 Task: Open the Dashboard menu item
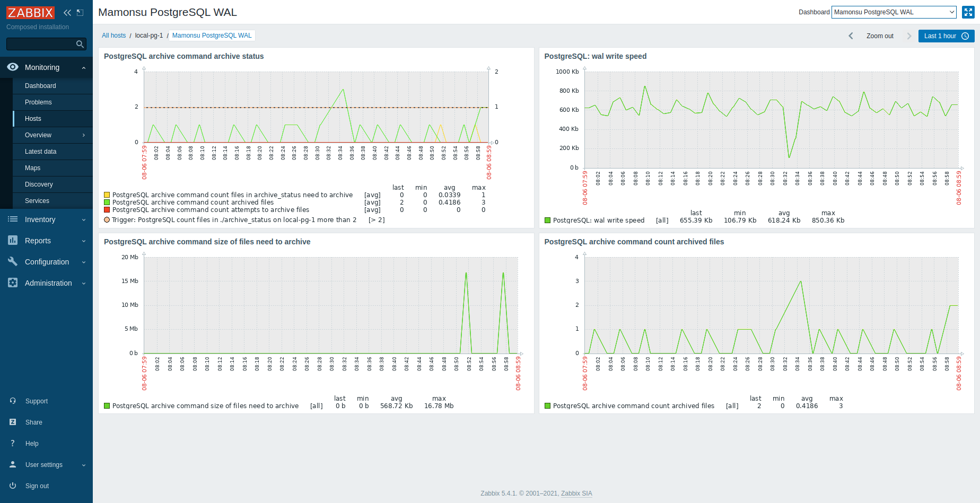click(x=52, y=86)
